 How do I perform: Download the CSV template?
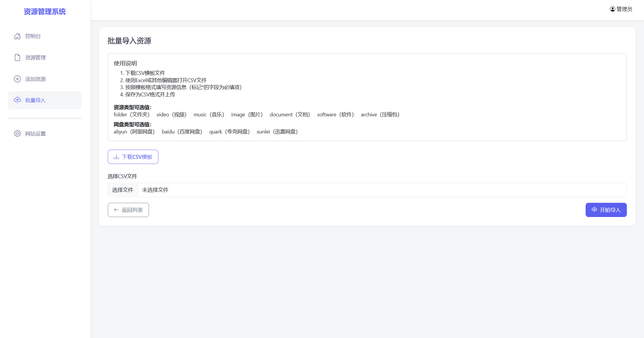coord(133,157)
